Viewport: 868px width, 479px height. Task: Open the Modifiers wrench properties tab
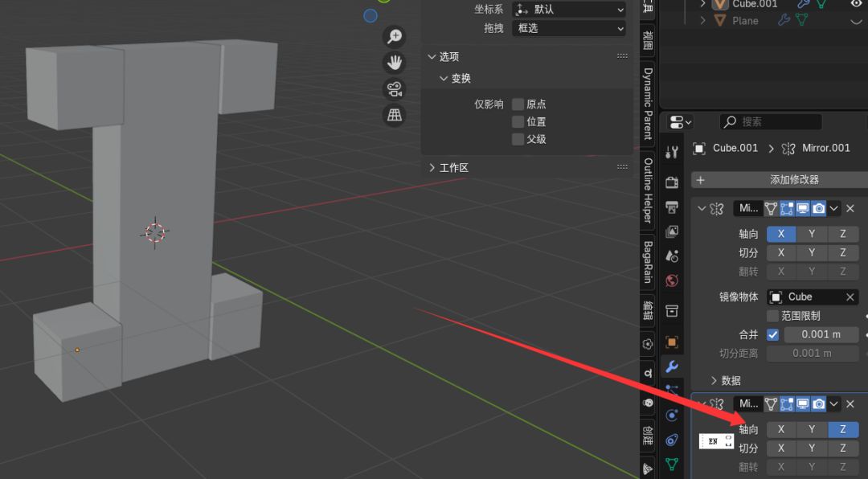pos(672,367)
